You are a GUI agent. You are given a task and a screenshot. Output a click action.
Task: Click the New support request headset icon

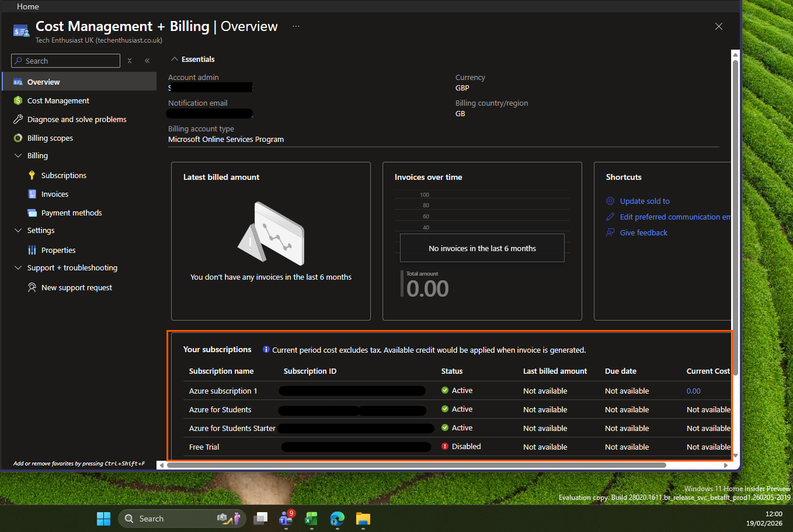click(x=32, y=287)
